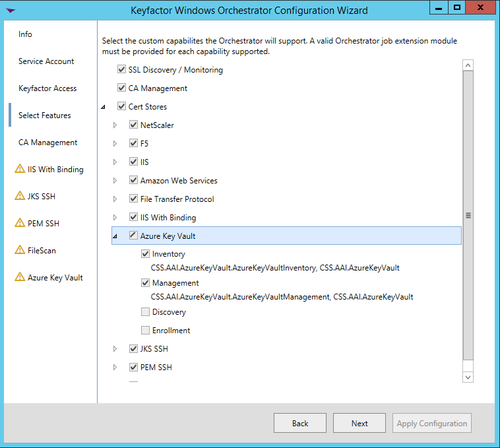Open the CA Management sidebar step
The image size is (500, 448).
(x=48, y=143)
